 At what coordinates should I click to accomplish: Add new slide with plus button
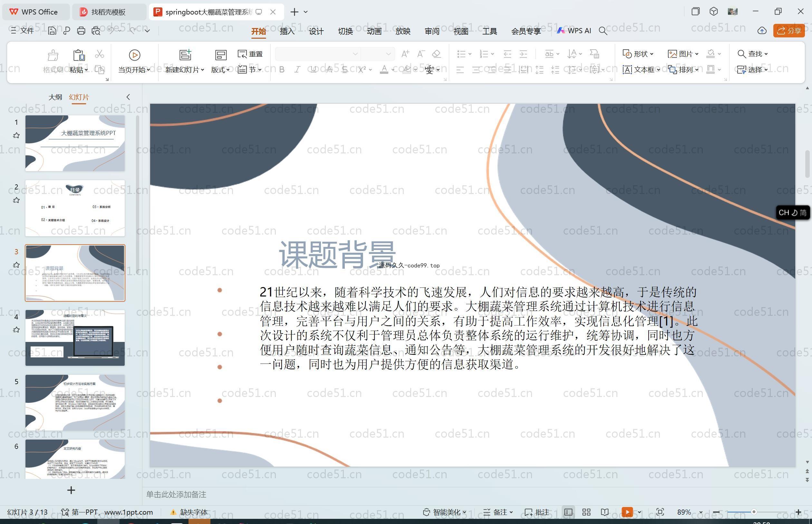[71, 490]
